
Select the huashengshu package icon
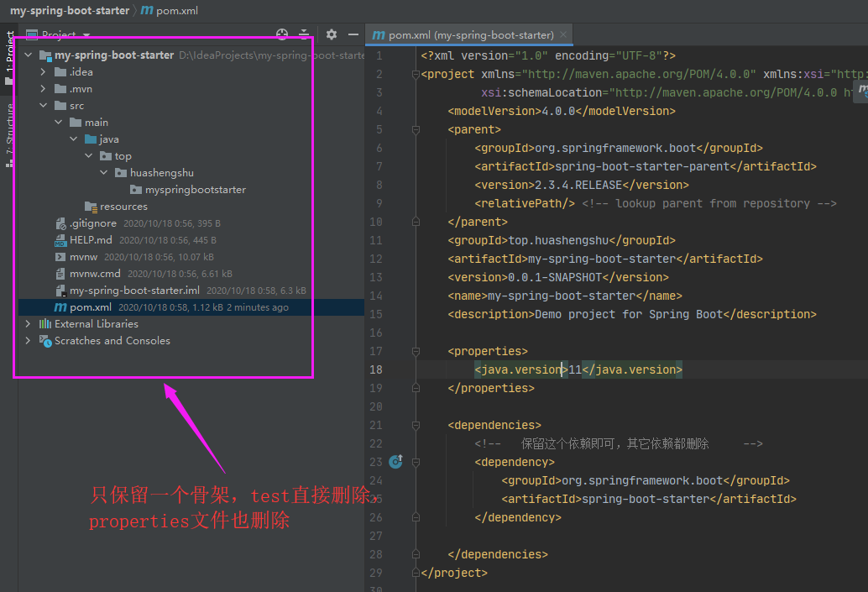pos(121,173)
